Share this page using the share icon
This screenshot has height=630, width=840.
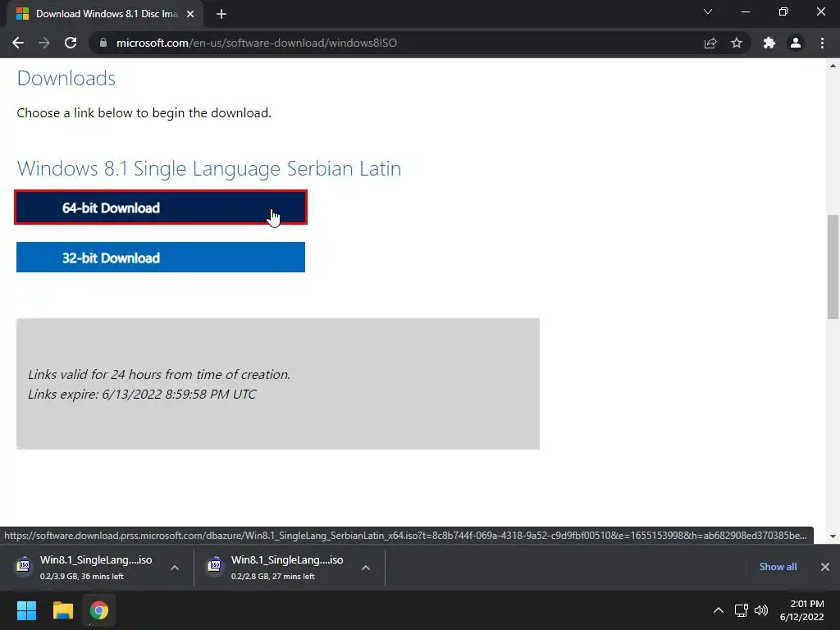(x=710, y=43)
